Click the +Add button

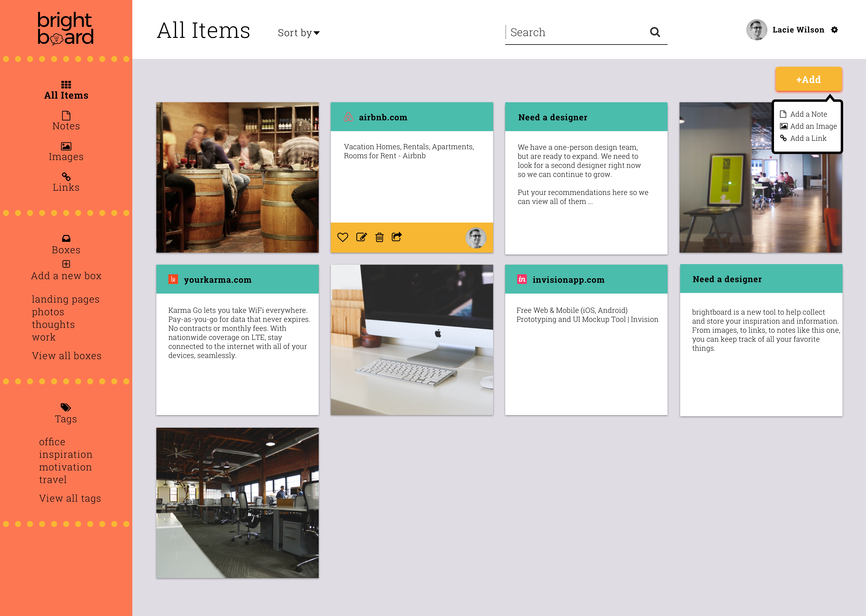click(808, 79)
